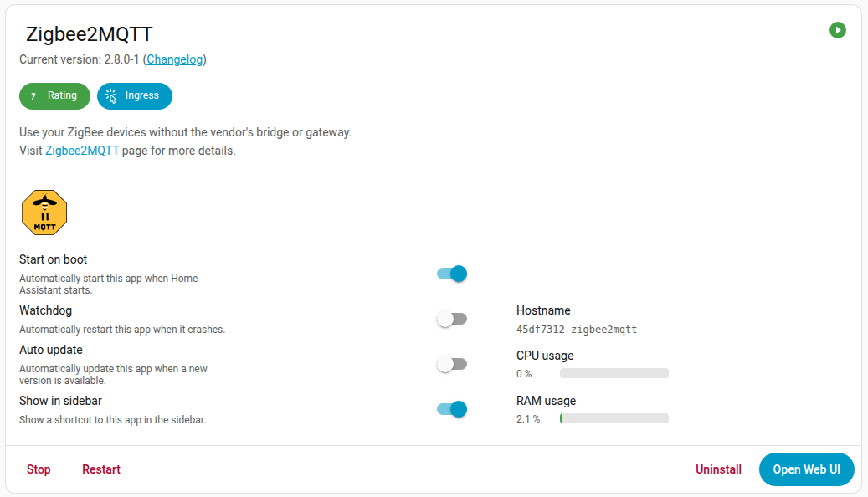Click the Rating badge showing 7
The image size is (868, 497).
coord(54,95)
